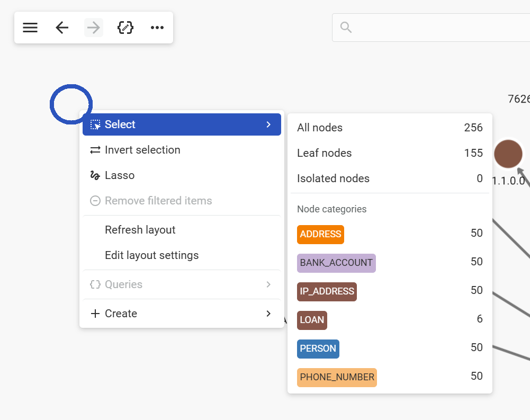This screenshot has height=420, width=530.
Task: Pick the purple BANK_ACCOUNT category tag
Action: (336, 263)
